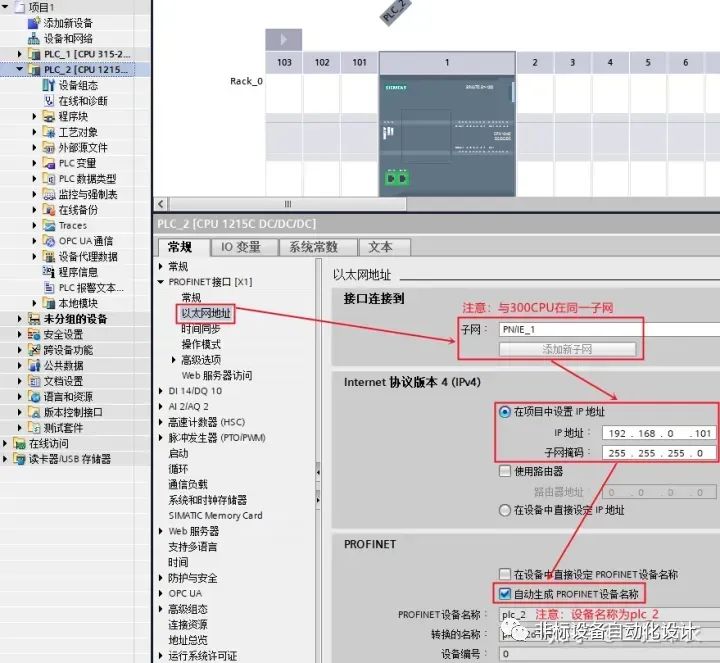
Task: Open the 设备组态 icon
Action: (49, 85)
